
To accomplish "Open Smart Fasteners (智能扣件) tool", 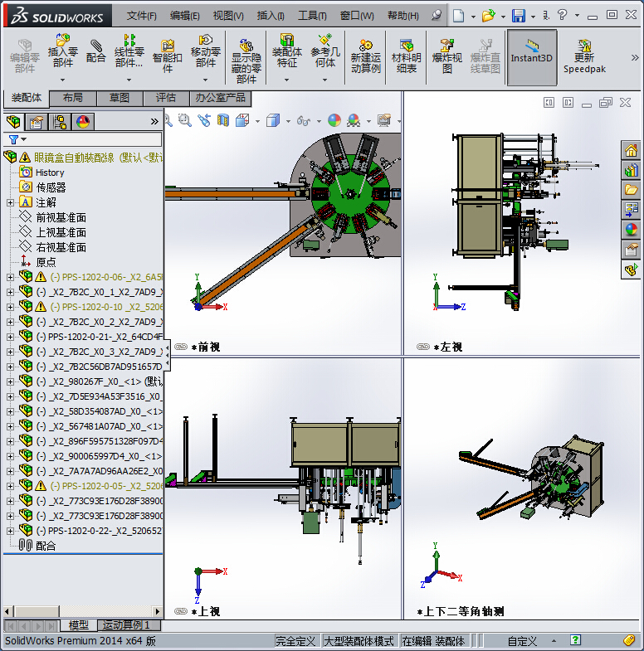I will point(167,56).
